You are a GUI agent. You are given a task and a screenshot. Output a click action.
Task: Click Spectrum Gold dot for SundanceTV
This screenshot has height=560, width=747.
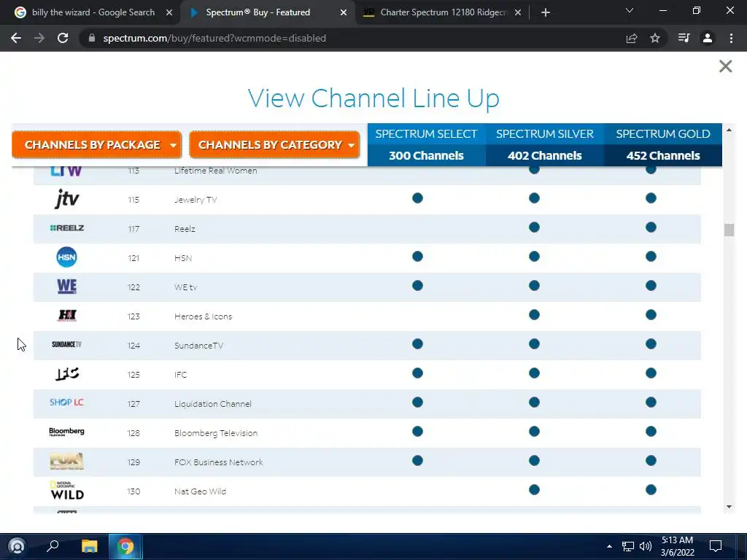[x=651, y=344]
